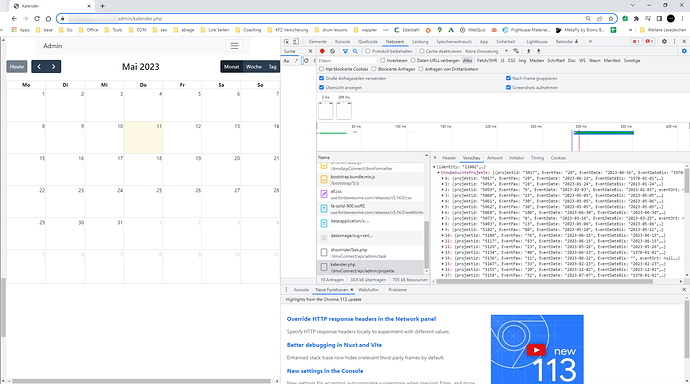Viewport: 690px width, 384px height.
Task: Play the Chrome 113 YouTube video
Action: tap(536, 350)
